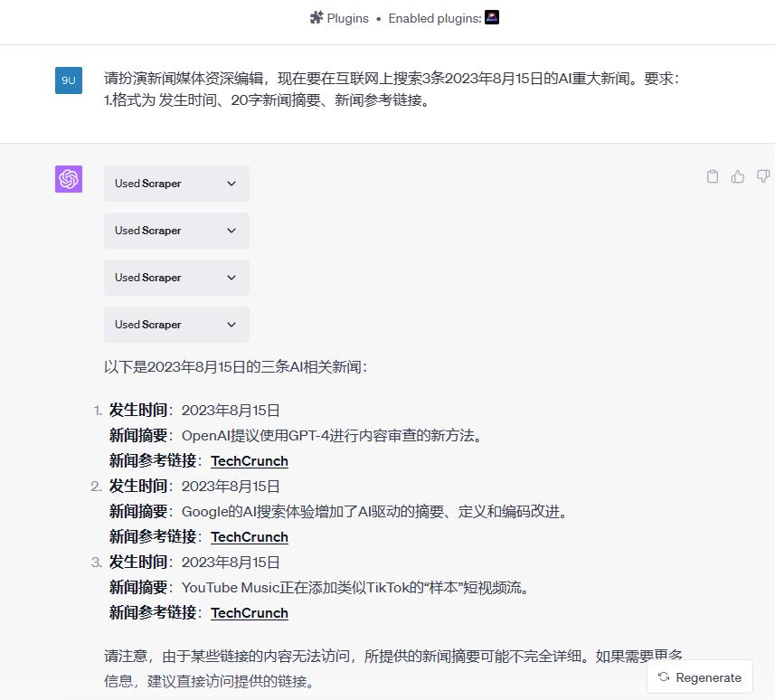Image resolution: width=775 pixels, height=700 pixels.
Task: Open TechCrunch link for YouTube Music news
Action: pyautogui.click(x=250, y=613)
